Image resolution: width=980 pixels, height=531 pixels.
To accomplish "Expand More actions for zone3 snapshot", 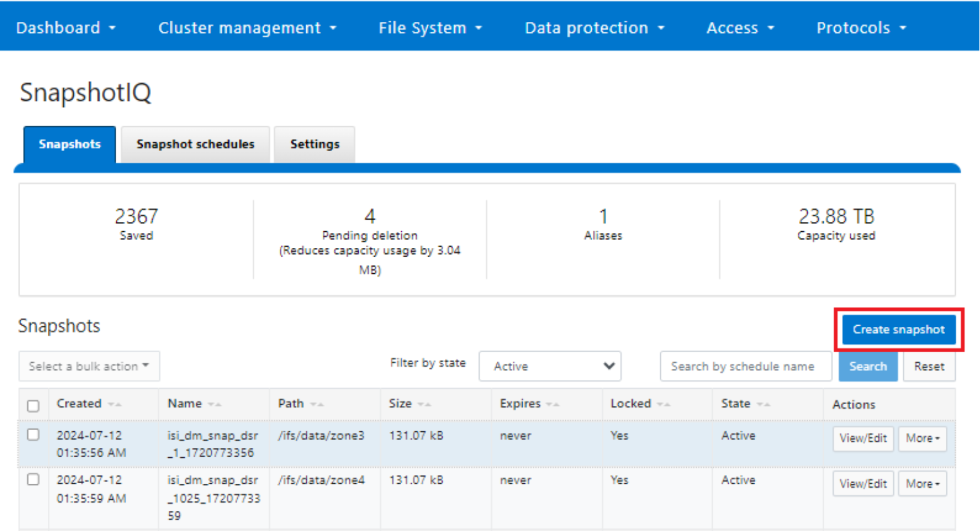I will tap(923, 438).
